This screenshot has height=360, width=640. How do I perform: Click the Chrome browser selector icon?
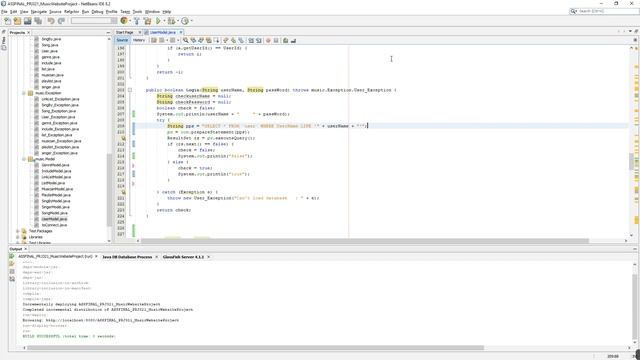tap(124, 20)
